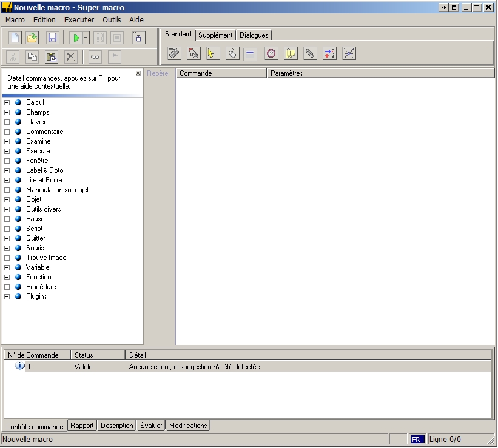Click the blue star burst icon

point(349,53)
